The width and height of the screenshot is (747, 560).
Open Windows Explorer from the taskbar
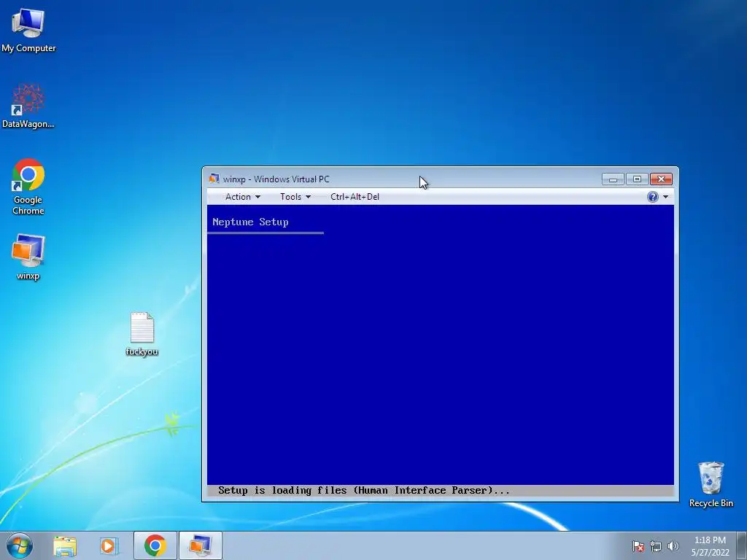[x=65, y=545]
